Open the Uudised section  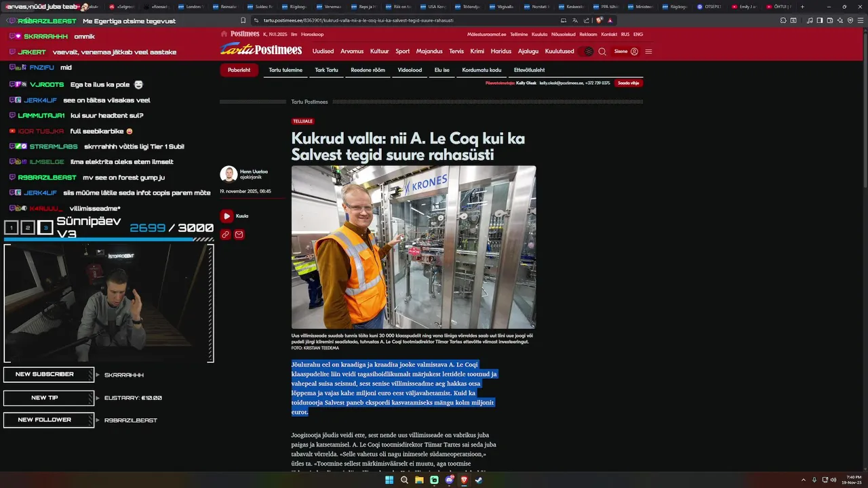323,52
